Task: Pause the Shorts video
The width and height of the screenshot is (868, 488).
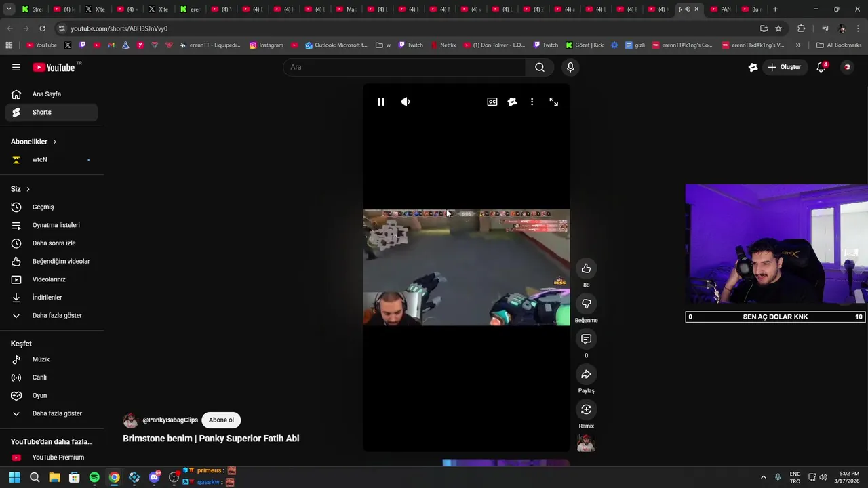Action: pyautogui.click(x=381, y=102)
